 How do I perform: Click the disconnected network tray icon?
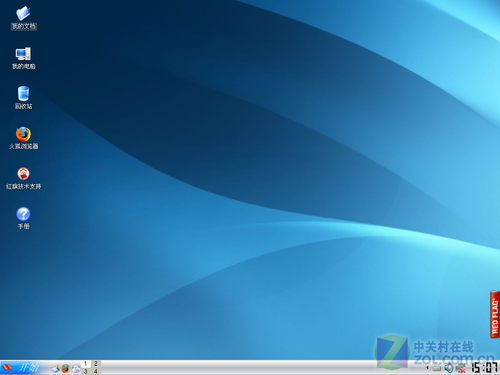[x=461, y=368]
